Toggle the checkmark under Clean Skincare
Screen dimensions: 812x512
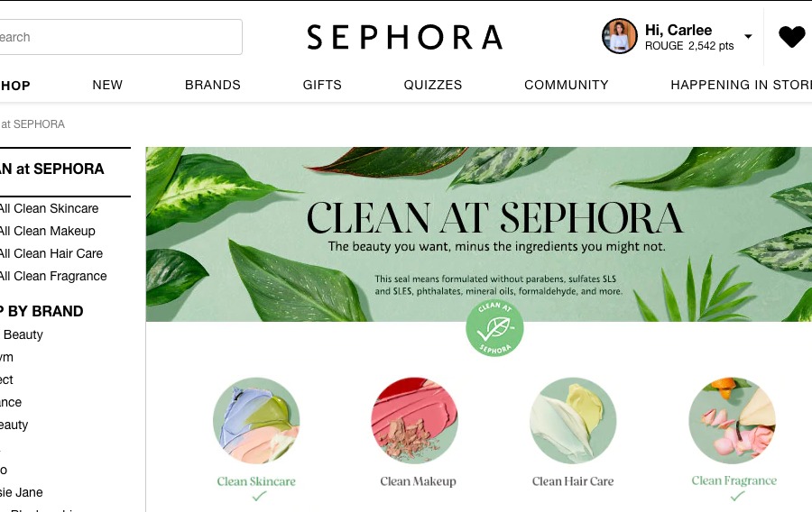pos(259,497)
